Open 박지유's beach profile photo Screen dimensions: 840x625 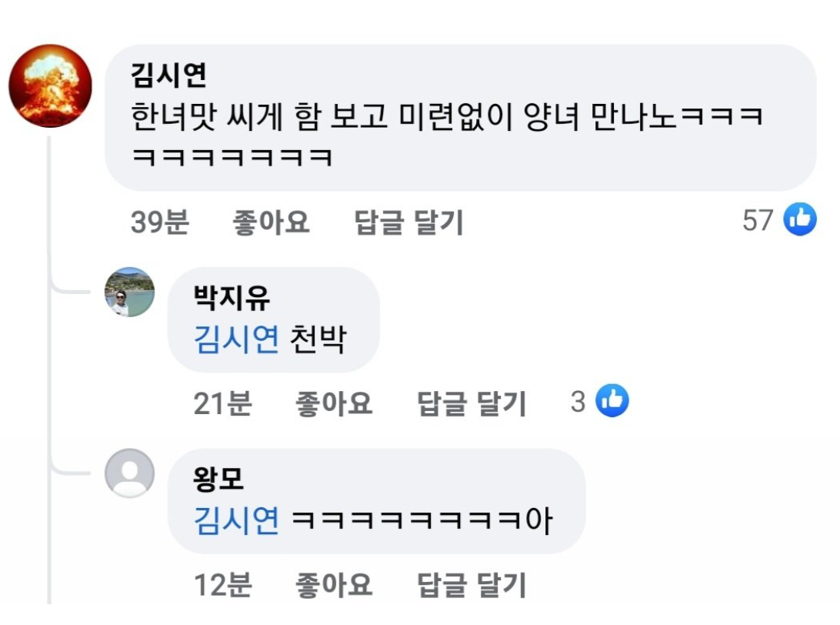pyautogui.click(x=129, y=292)
